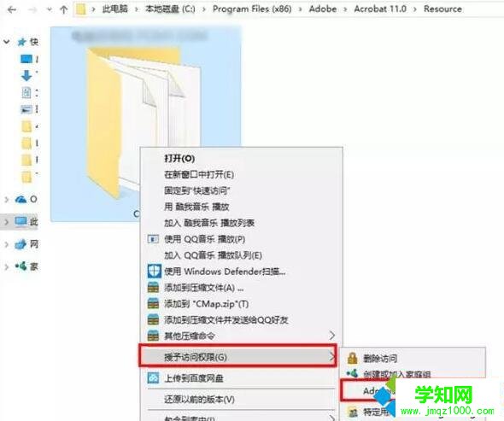Open Program Files (x86) breadcrumb
504x421 pixels.
pyautogui.click(x=252, y=9)
